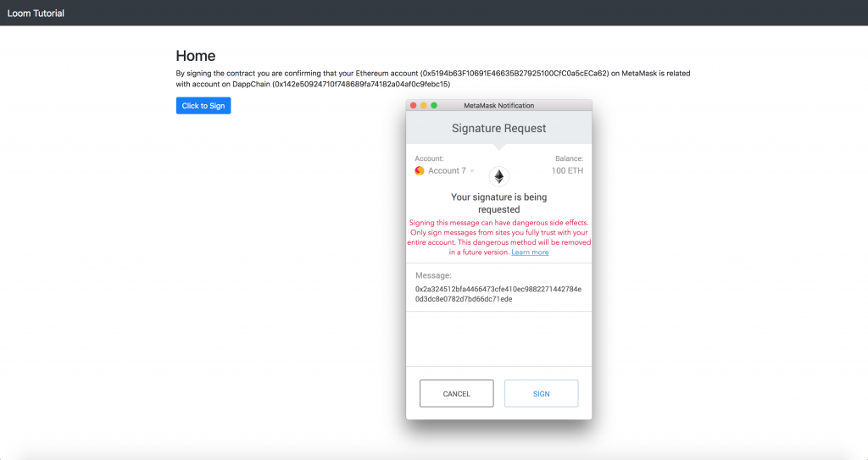Click the Ethereum diamond logo icon
The width and height of the screenshot is (868, 460).
(x=498, y=176)
